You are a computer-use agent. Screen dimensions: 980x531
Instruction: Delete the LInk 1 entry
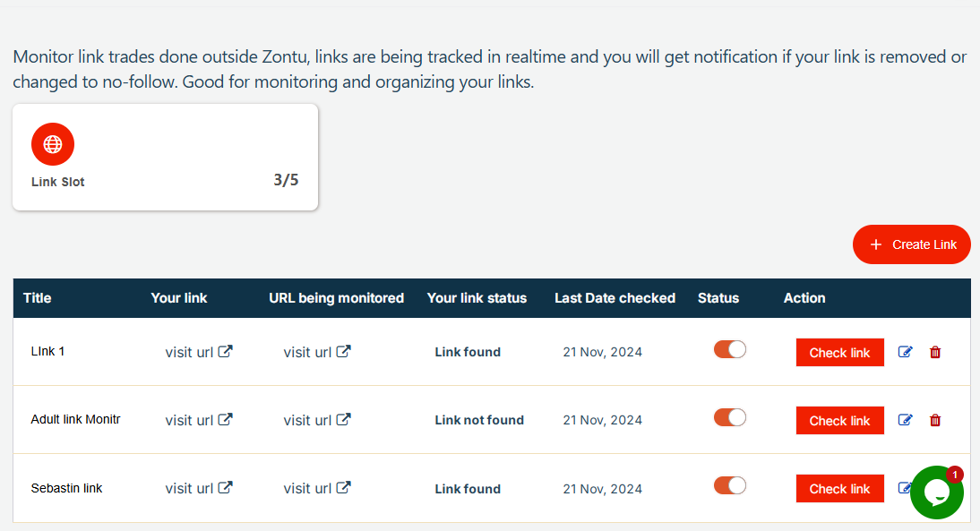click(935, 352)
